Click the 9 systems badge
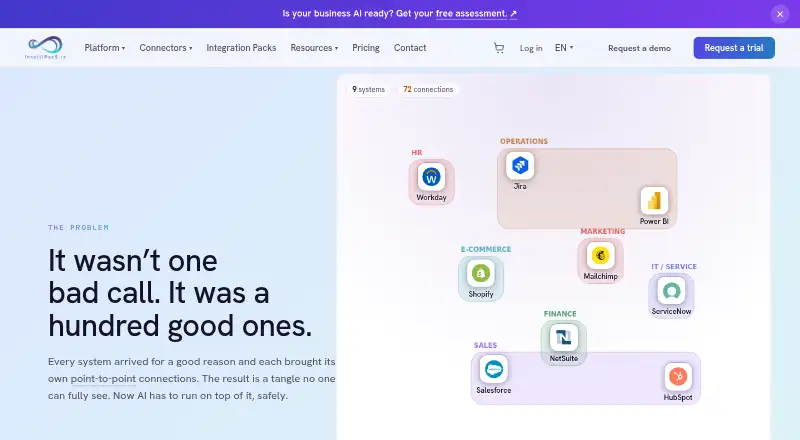800x440 pixels. coord(368,89)
